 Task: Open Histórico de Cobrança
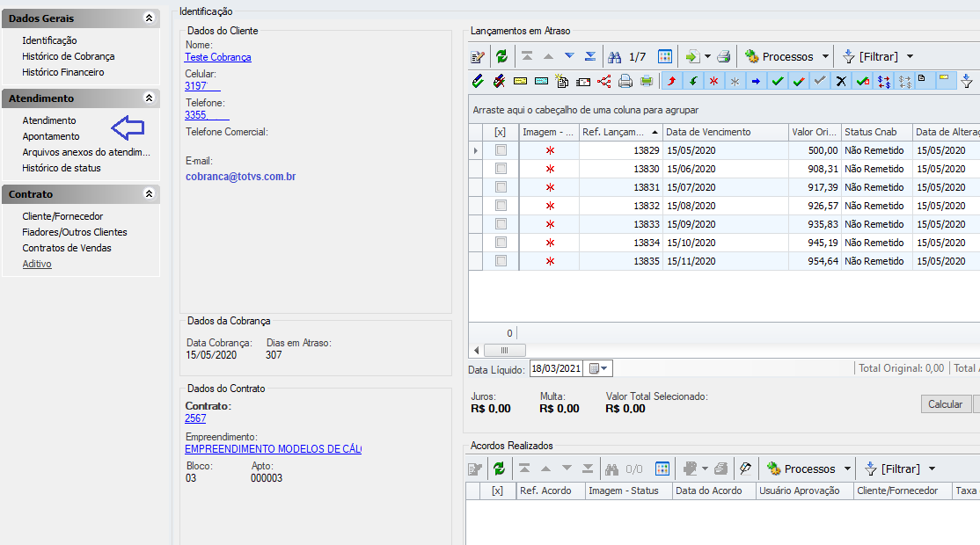(x=69, y=56)
